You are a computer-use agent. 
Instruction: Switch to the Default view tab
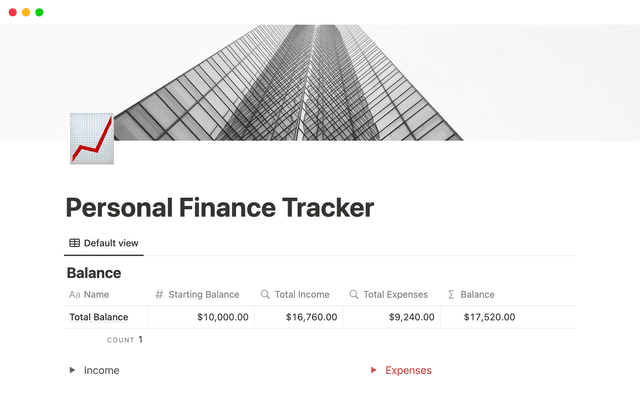104,243
